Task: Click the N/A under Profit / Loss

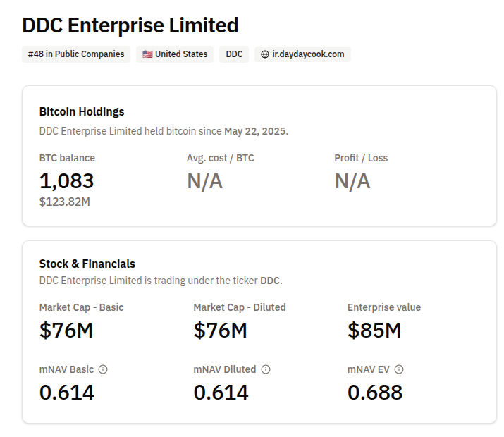Action: pyautogui.click(x=352, y=181)
